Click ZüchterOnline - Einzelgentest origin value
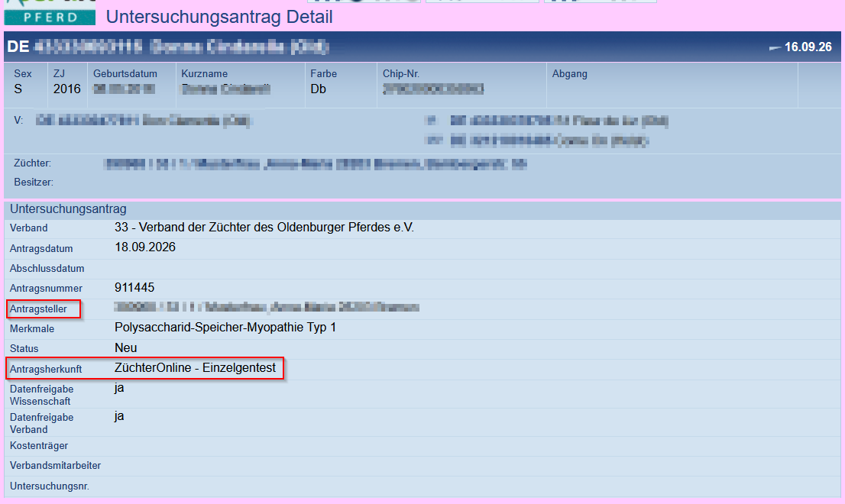The image size is (845, 504). tap(195, 368)
